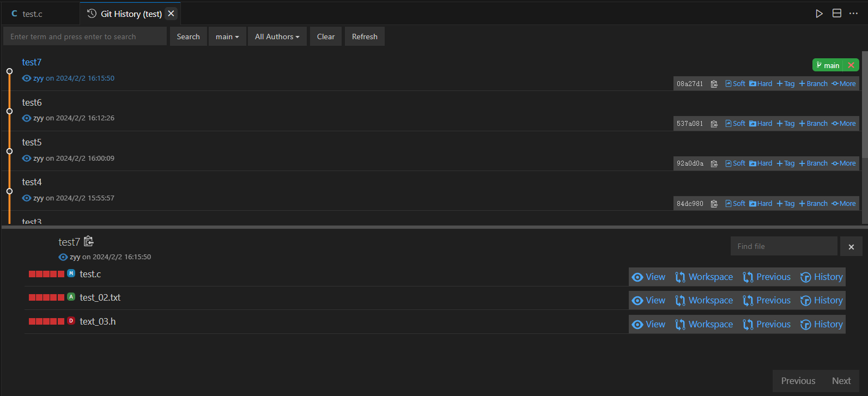Add a tag to the test6 commit
Viewport: 868px width, 396px height.
[x=786, y=124]
